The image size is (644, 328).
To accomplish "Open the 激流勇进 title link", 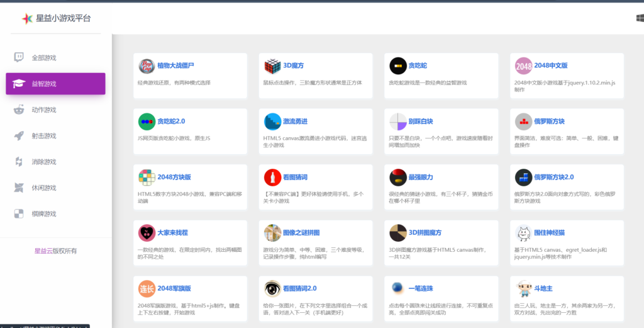I will (296, 122).
